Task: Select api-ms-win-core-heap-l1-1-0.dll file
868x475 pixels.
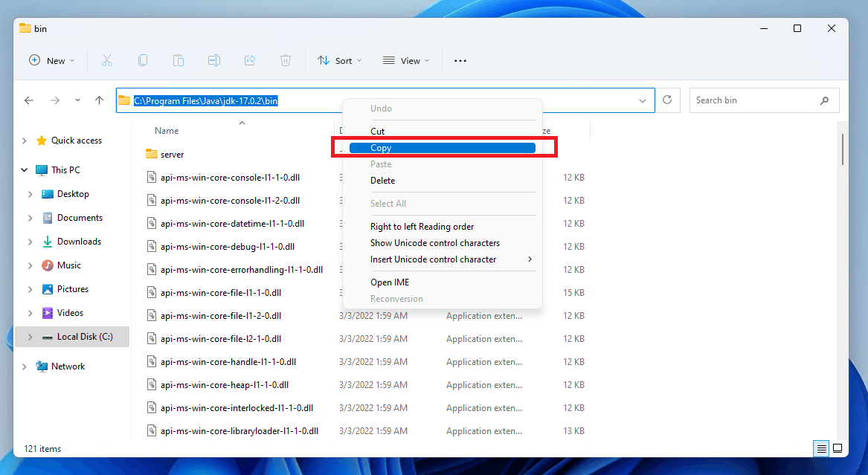Action: [225, 385]
